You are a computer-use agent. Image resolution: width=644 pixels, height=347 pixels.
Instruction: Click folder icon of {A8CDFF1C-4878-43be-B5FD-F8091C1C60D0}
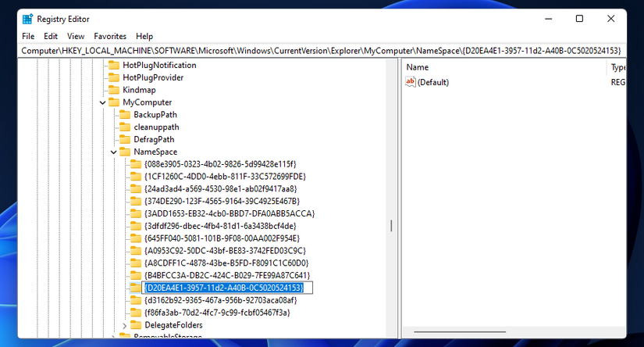click(x=136, y=263)
